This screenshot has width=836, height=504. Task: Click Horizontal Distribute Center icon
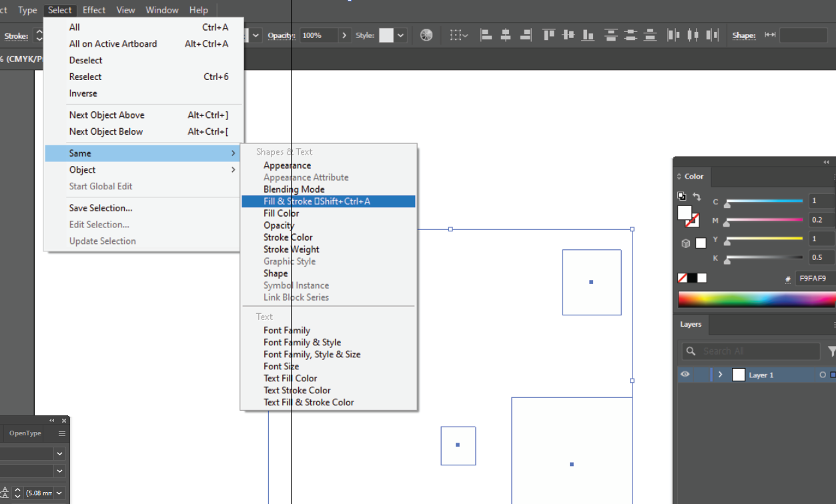click(694, 35)
